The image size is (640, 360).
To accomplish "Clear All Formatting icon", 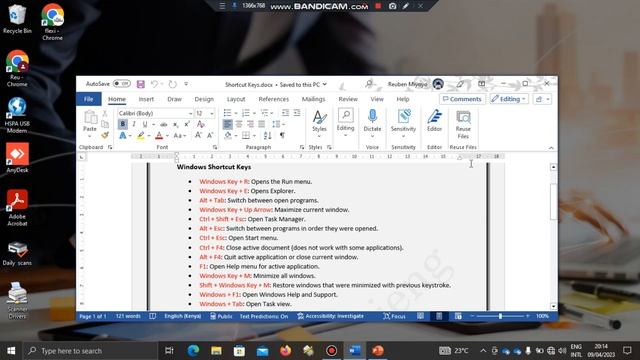I will click(200, 124).
